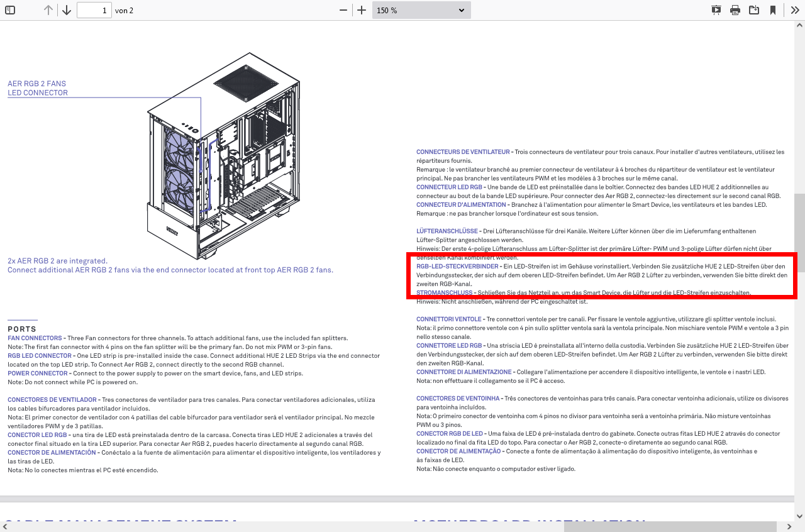
Task: Bookmark the current view
Action: [x=773, y=10]
